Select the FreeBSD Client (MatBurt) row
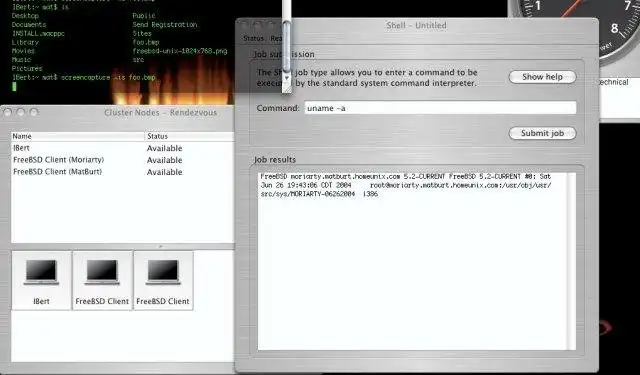 point(122,172)
